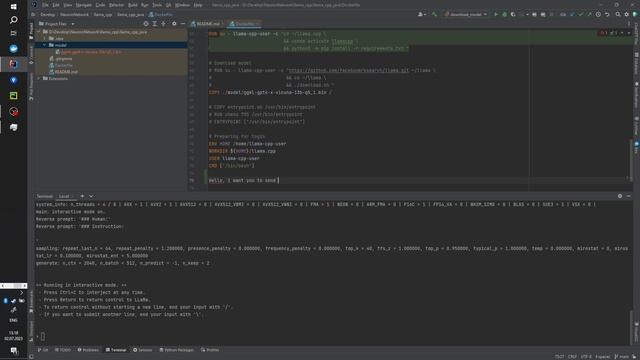Click the Expand All icon in Project panel

point(155,24)
